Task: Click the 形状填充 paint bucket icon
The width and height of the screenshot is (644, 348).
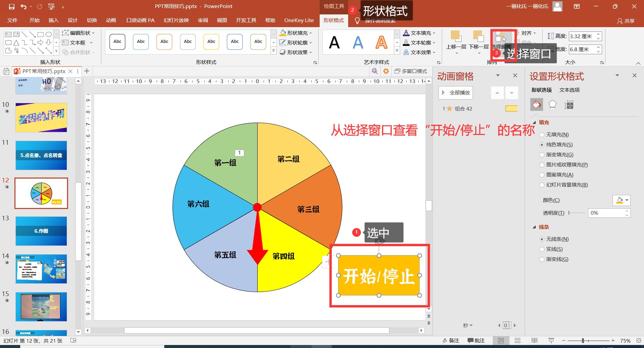Action: point(283,33)
